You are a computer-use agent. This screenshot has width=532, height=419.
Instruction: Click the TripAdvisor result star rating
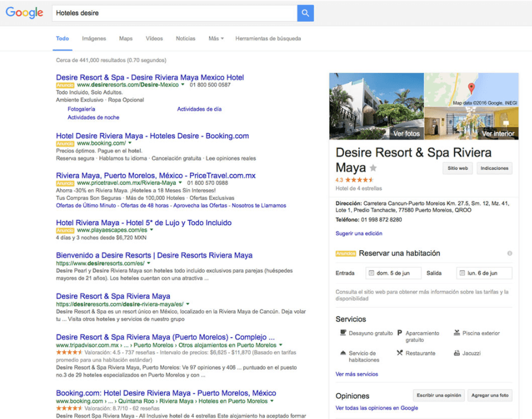69,352
